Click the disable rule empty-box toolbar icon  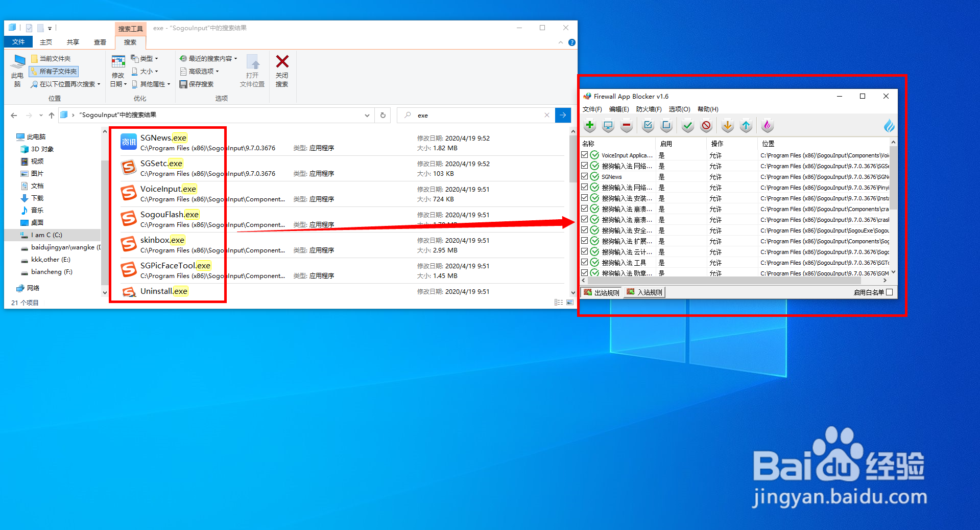point(666,125)
